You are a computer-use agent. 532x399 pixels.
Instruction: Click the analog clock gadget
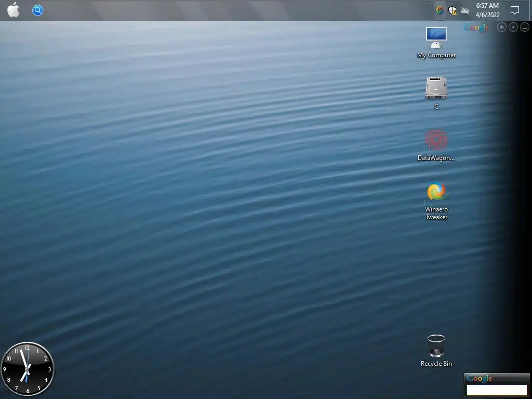point(27,368)
